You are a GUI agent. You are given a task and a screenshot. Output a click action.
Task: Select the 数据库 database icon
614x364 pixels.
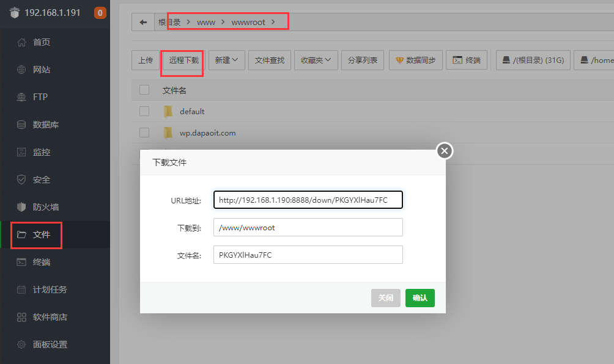[x=21, y=125]
